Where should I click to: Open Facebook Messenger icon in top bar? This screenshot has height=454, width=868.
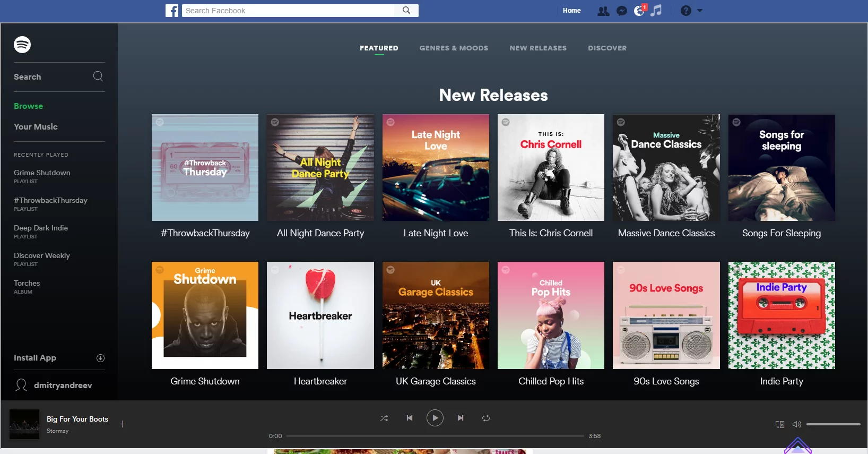pyautogui.click(x=622, y=11)
